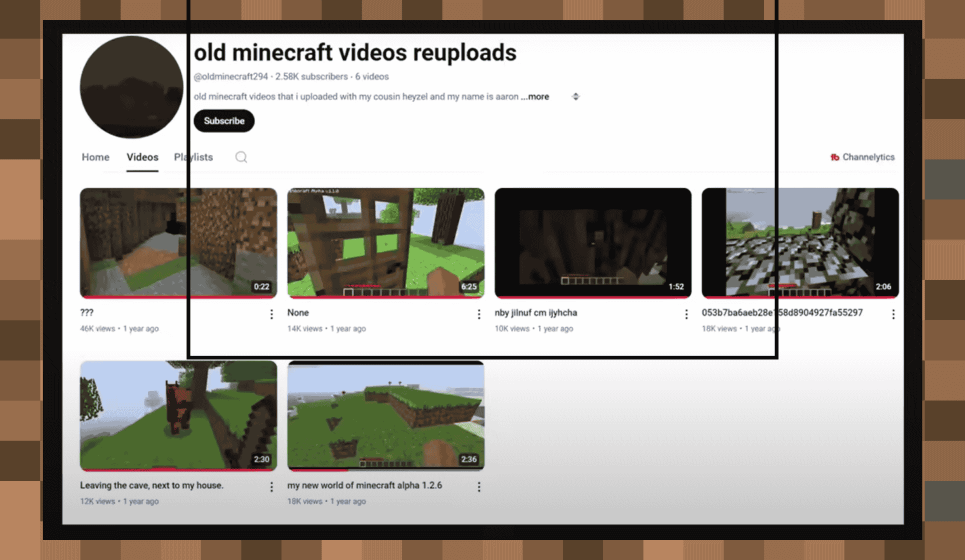Viewport: 965px width, 560px height.
Task: Click the channel name heading
Action: 355,52
